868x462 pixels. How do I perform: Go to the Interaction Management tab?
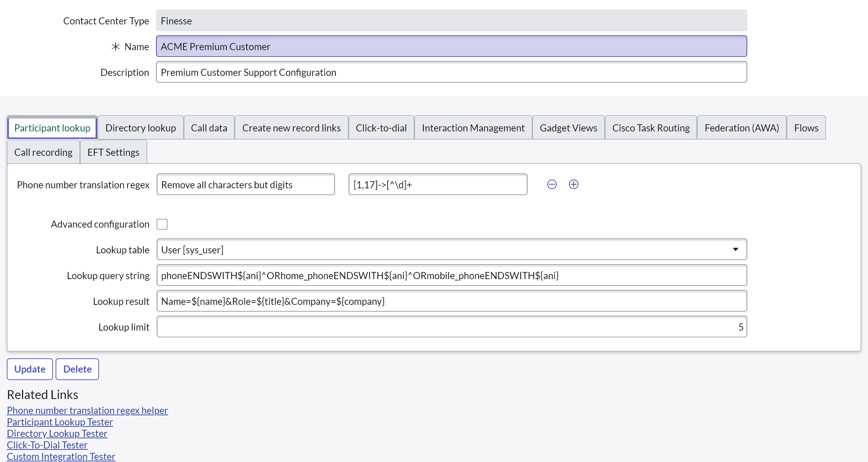tap(473, 128)
